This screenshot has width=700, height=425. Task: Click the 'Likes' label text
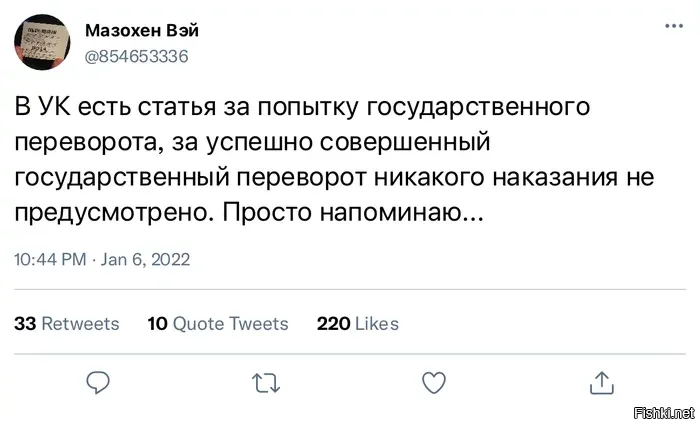376,323
